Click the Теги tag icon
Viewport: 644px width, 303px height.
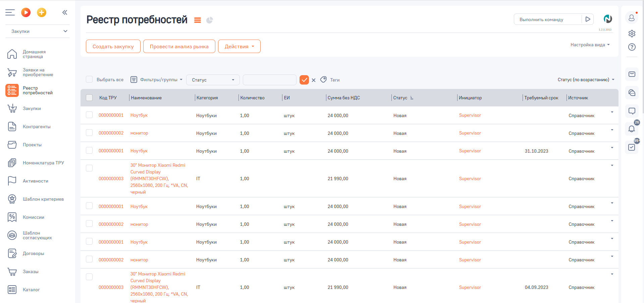324,80
